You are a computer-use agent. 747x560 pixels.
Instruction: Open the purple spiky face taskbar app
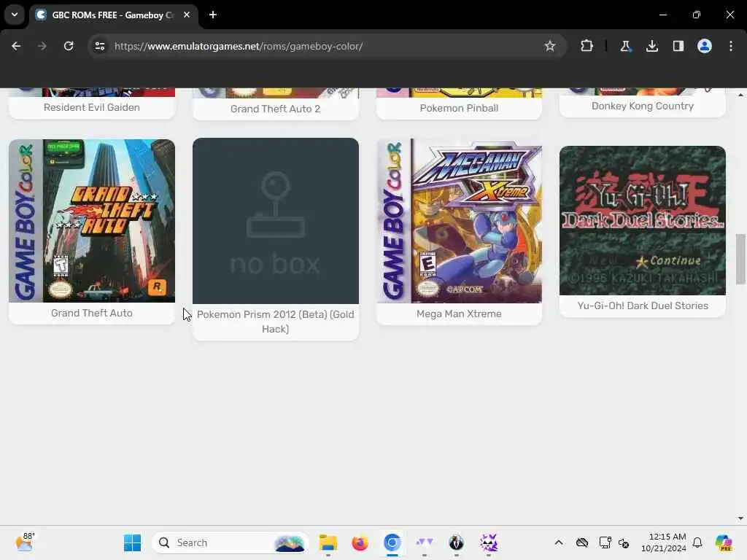(488, 542)
